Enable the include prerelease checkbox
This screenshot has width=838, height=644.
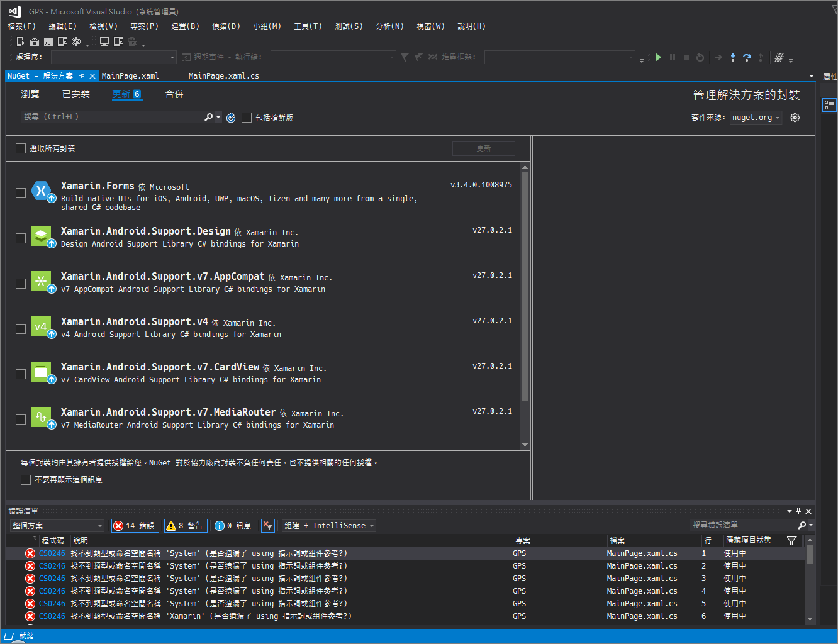click(247, 118)
